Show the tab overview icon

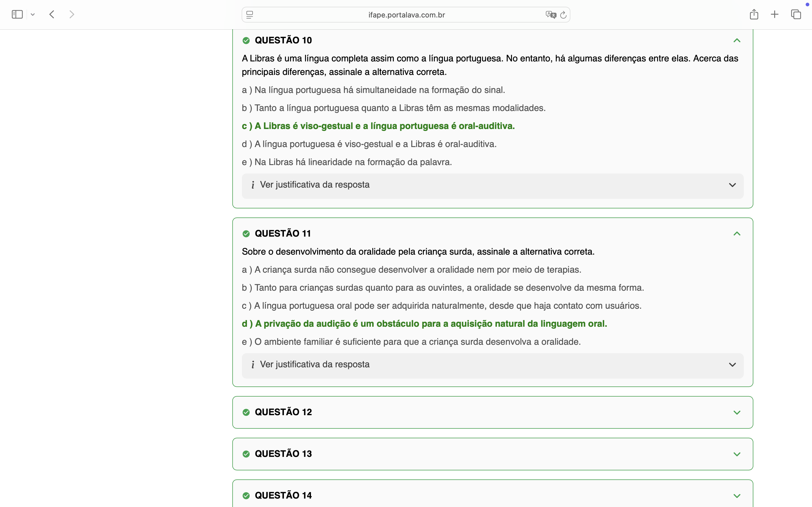coord(796,14)
